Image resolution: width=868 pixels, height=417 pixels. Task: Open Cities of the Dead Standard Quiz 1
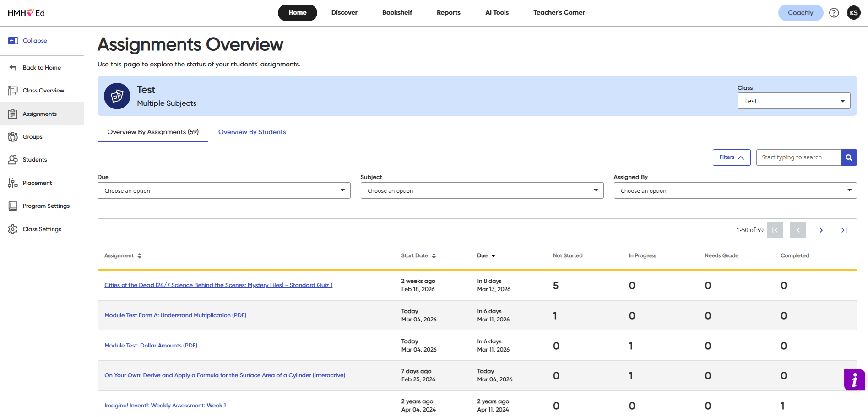(x=218, y=285)
